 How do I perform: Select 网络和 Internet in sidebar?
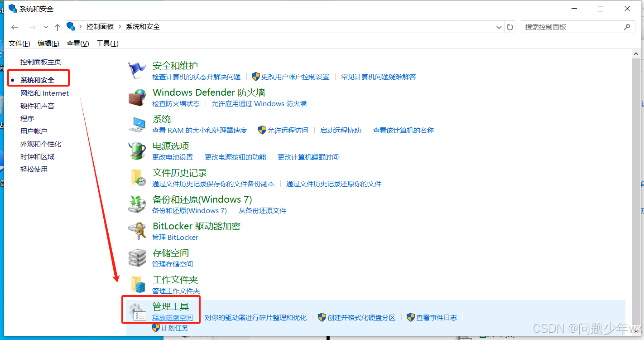click(x=45, y=93)
